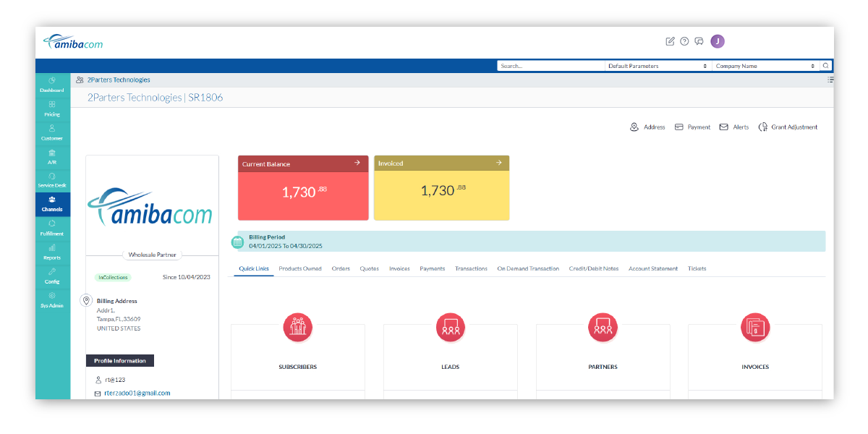
Task: Click the SUBSCRIBERS card label
Action: (x=298, y=367)
